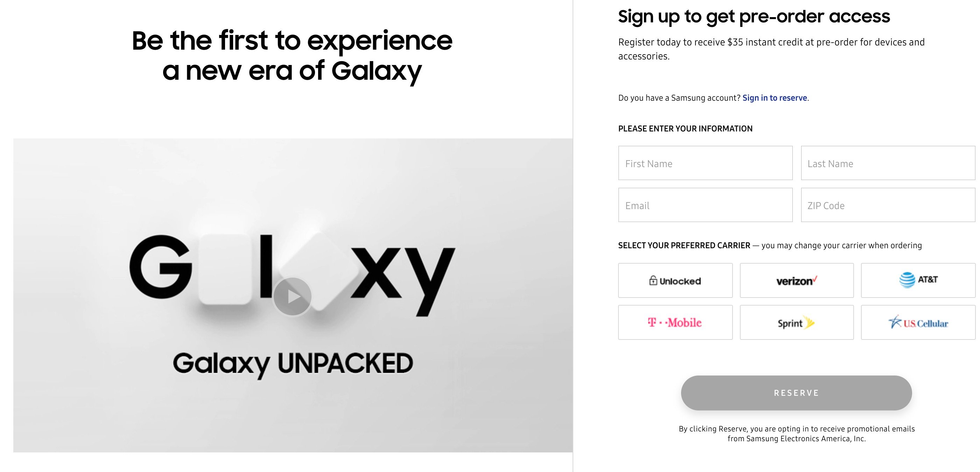The image size is (980, 472).
Task: Click into the Email field
Action: (x=705, y=205)
